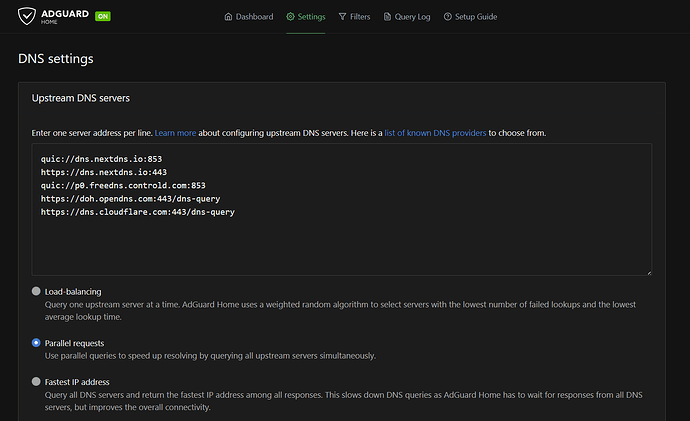Click the Setup Guide help icon
The height and width of the screenshot is (421, 690).
coord(448,17)
